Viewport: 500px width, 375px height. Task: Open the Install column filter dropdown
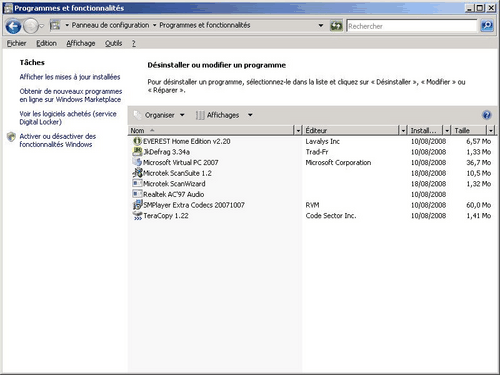[x=447, y=130]
